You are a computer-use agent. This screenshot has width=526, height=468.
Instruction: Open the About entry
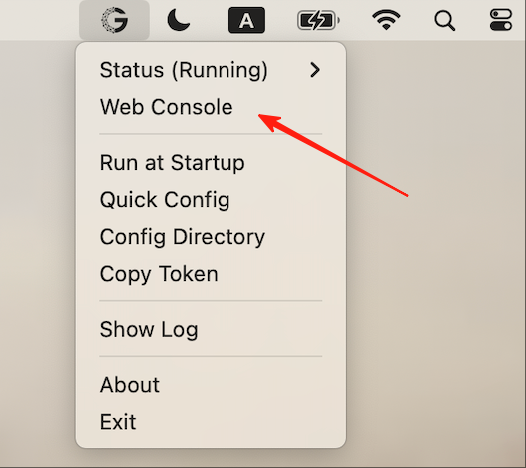(211, 385)
